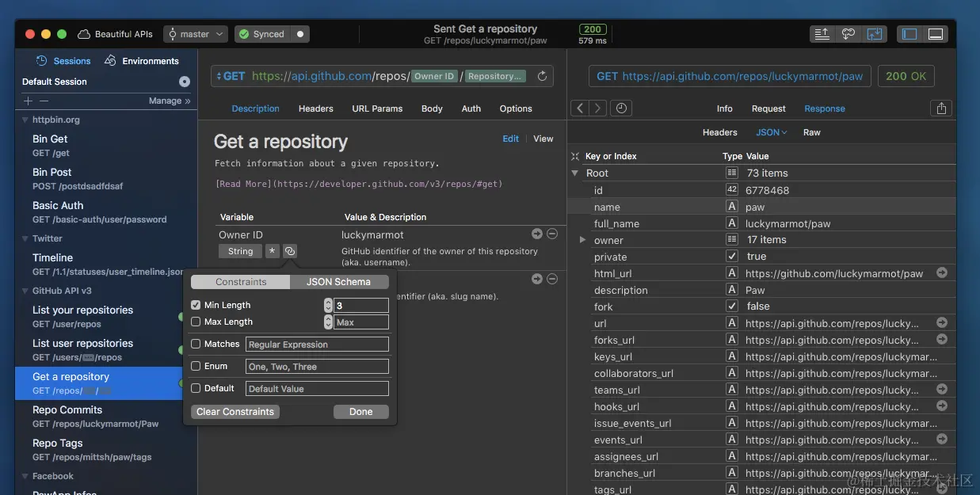Open the Headers request tab
980x495 pixels.
(315, 109)
